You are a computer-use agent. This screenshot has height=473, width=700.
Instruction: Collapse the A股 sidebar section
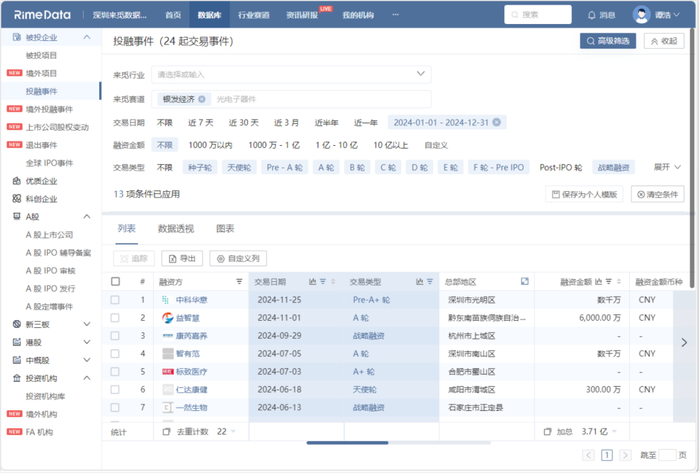(87, 216)
